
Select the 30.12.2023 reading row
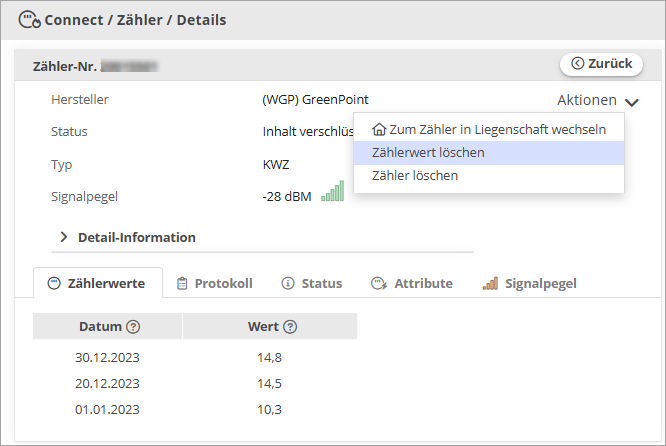tap(195, 358)
